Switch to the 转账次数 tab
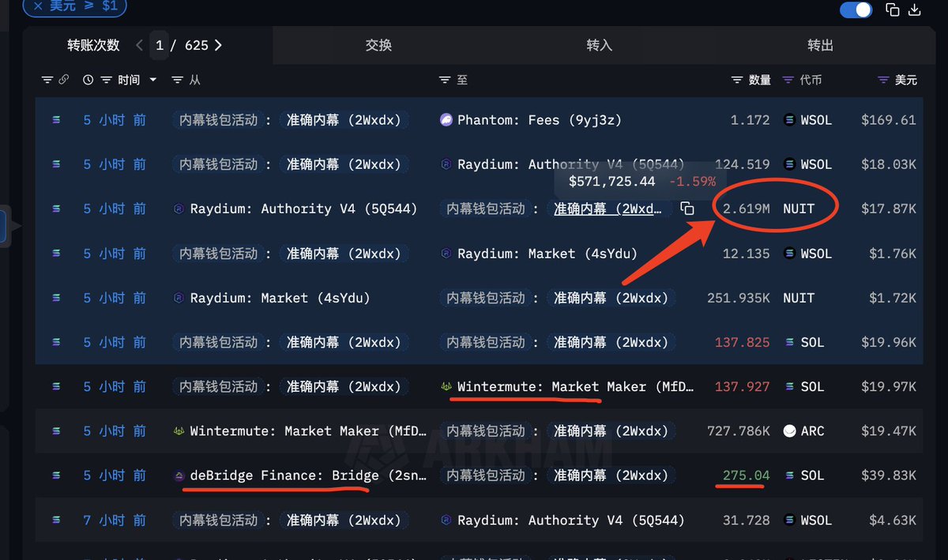Viewport: 948px width, 560px height. 93,45
